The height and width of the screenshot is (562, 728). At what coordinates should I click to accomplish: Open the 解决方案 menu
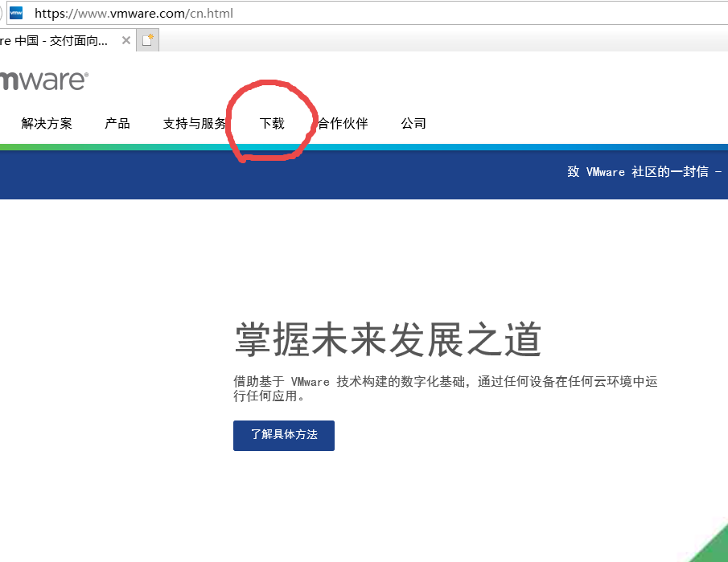(x=47, y=124)
